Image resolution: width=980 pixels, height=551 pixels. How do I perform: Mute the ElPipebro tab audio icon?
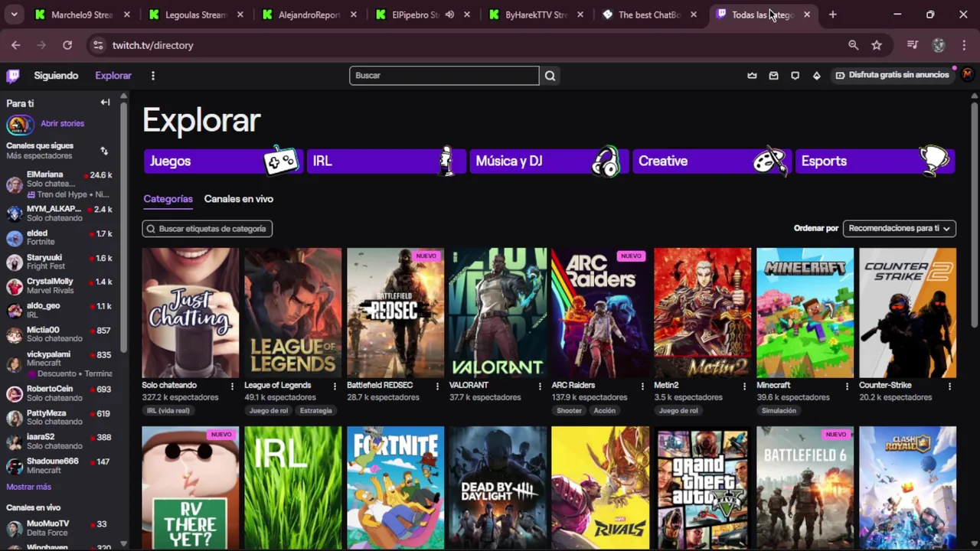450,15
